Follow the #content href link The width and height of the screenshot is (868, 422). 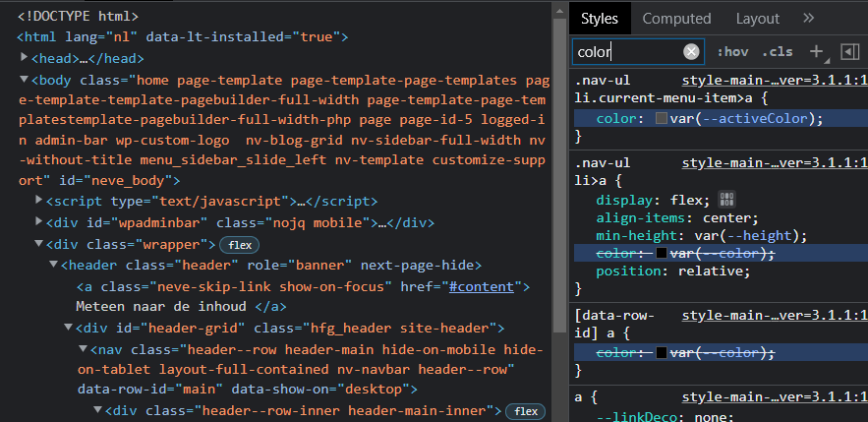[x=481, y=287]
